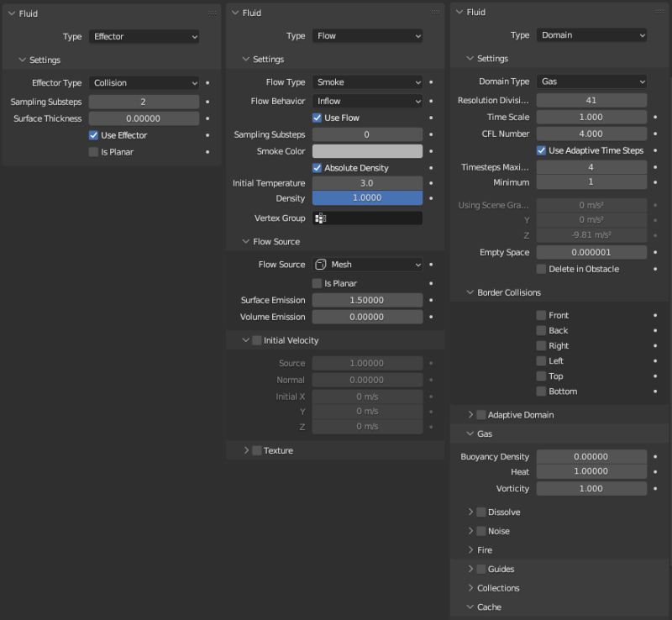Collapse the Effector Settings section
672x620 pixels.
tap(23, 60)
